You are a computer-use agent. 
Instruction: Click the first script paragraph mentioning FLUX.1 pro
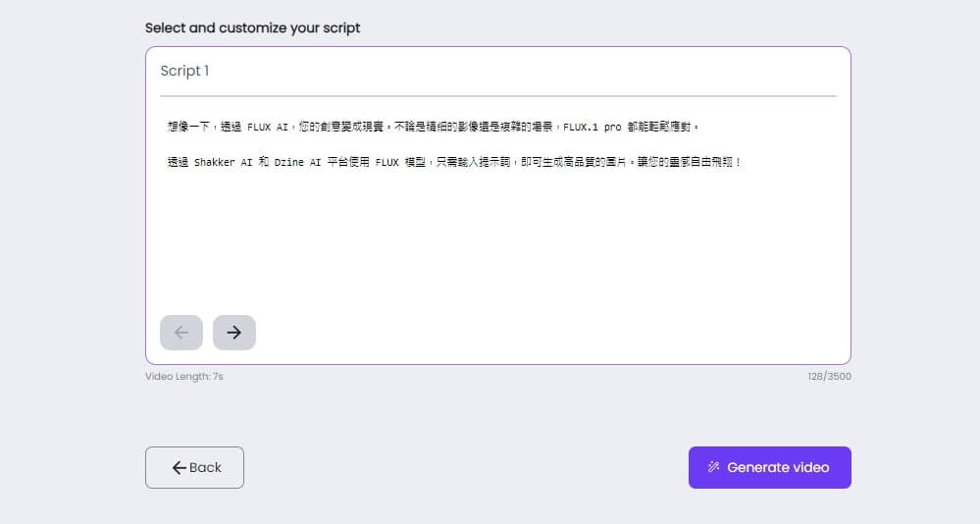pos(433,127)
